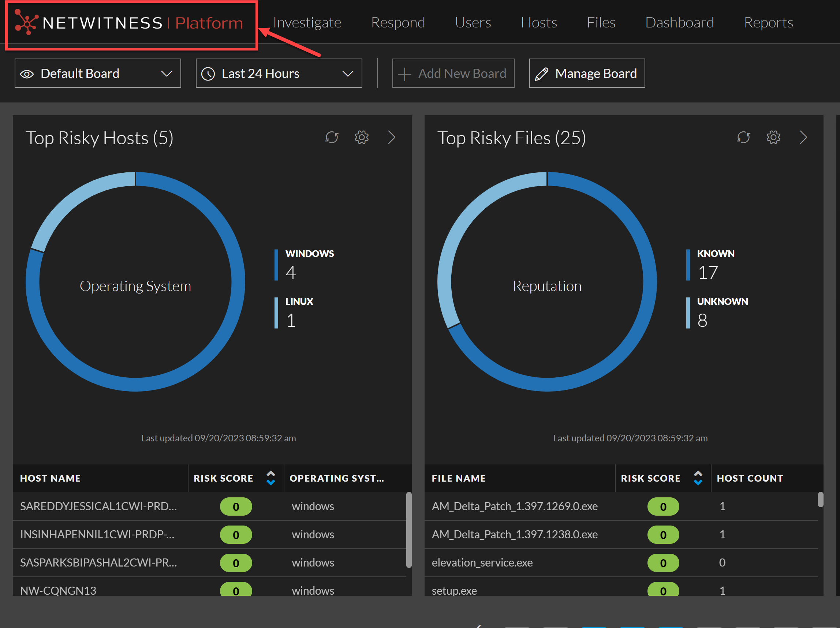Refresh the Top Risky Hosts widget
Viewport: 840px width, 628px height.
click(332, 138)
